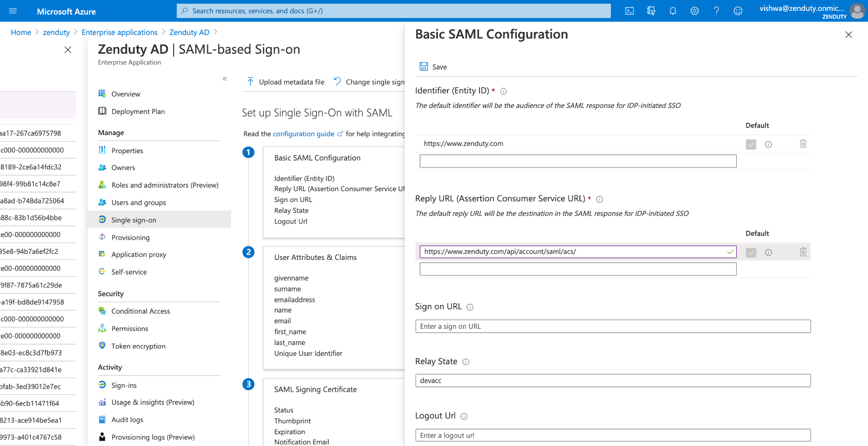Delete the Identifier https://www.zenduty.com entry

[803, 144]
